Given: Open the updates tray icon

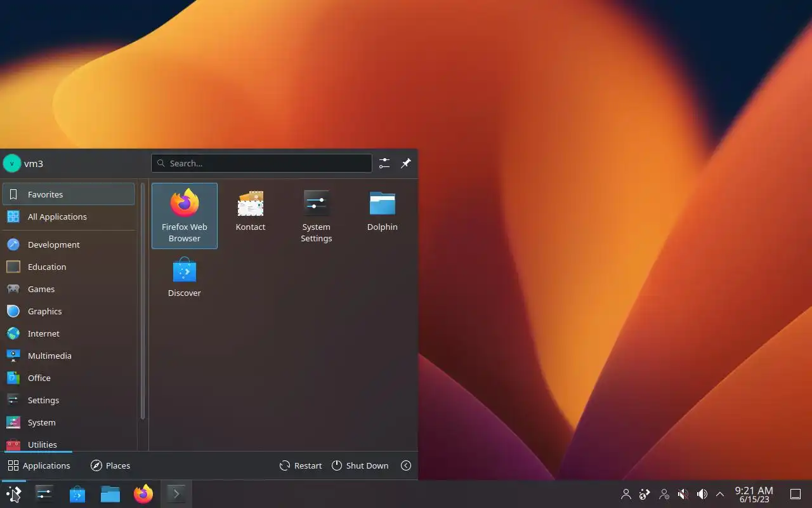Looking at the screenshot, I should click(x=645, y=493).
